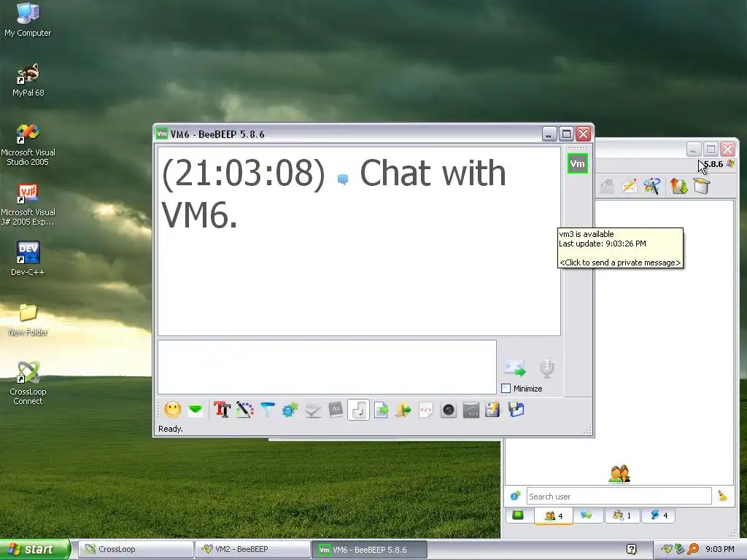Viewport: 747px width, 560px height.
Task: Click the gray Aa dictionary book icon
Action: 336,410
